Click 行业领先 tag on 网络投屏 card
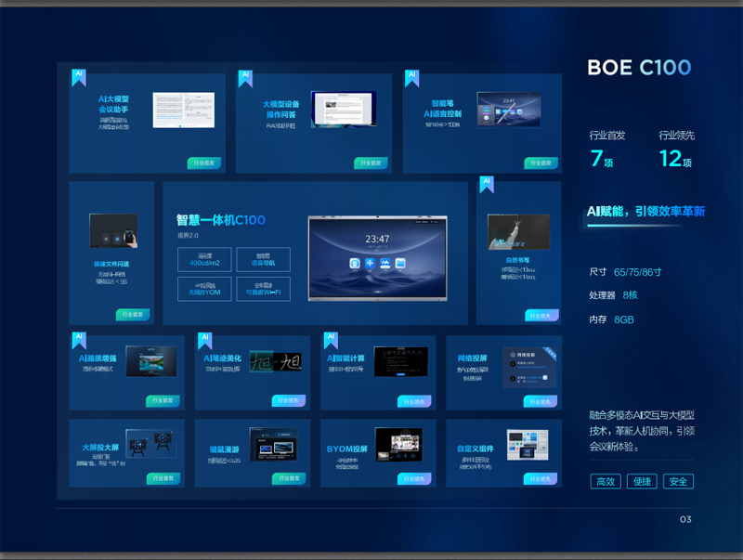This screenshot has height=560, width=743. point(541,402)
